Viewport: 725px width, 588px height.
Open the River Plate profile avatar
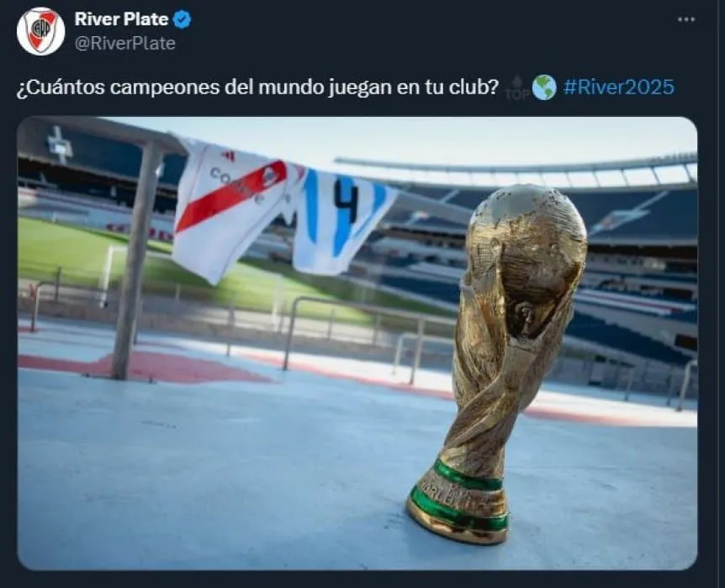[x=40, y=31]
